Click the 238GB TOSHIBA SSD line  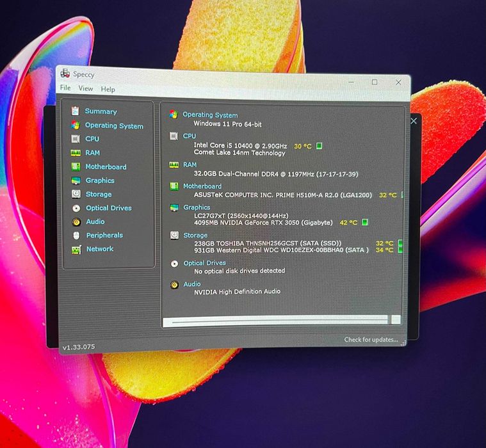pyautogui.click(x=268, y=243)
